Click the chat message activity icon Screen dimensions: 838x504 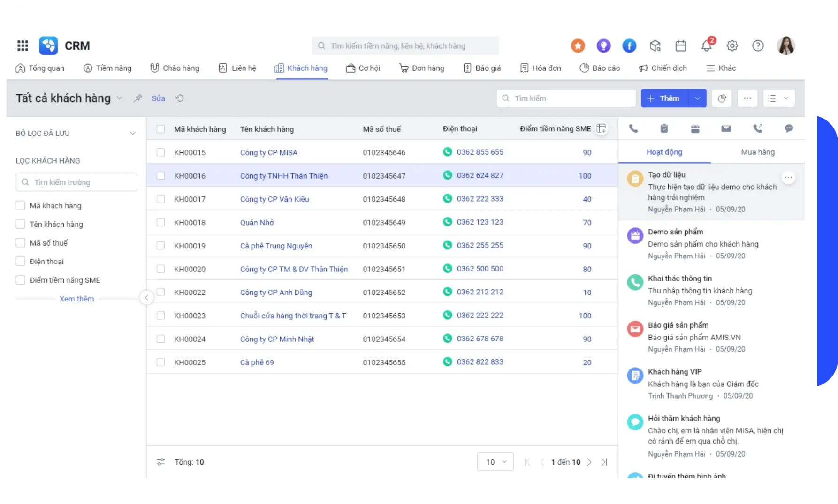[789, 128]
